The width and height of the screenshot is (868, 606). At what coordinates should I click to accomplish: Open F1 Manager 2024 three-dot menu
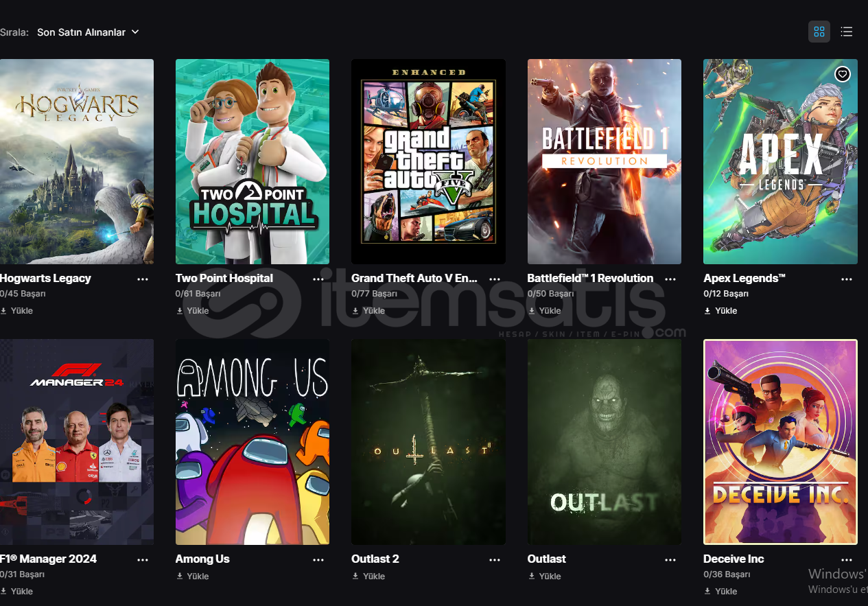[143, 560]
